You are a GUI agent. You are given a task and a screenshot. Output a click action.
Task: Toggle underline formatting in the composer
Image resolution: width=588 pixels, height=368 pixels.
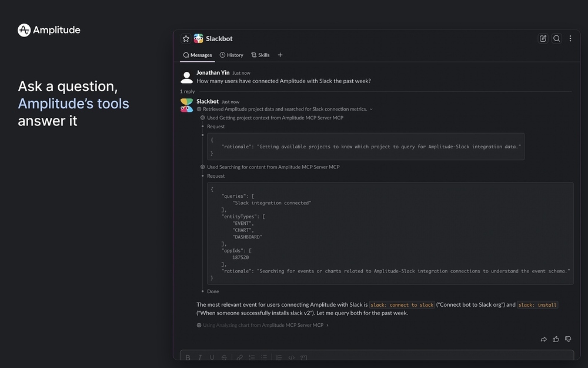212,357
